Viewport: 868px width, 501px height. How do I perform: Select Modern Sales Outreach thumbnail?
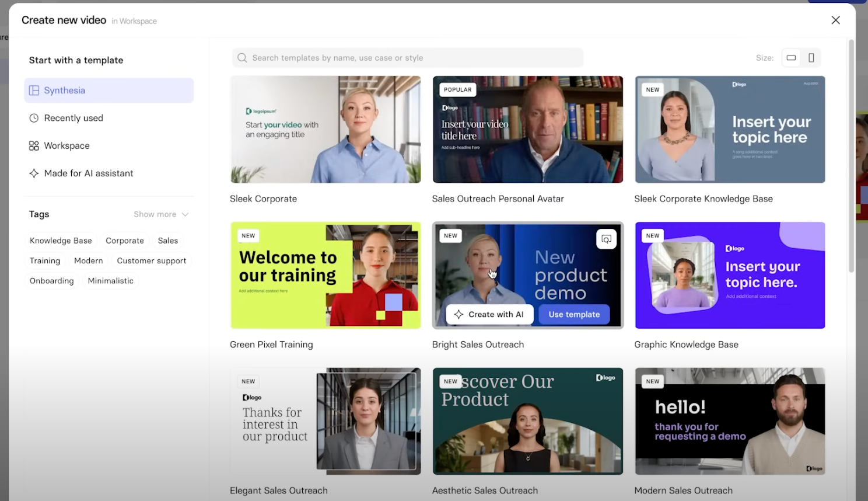point(730,421)
